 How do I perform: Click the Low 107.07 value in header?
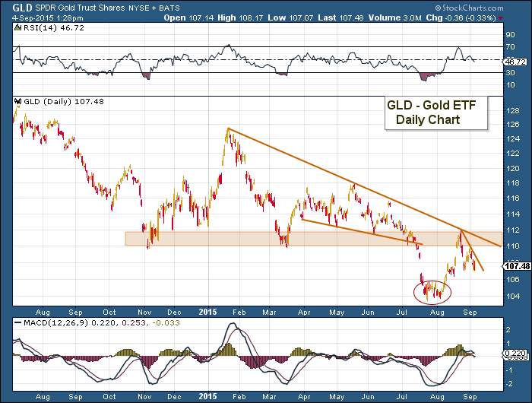coord(290,18)
